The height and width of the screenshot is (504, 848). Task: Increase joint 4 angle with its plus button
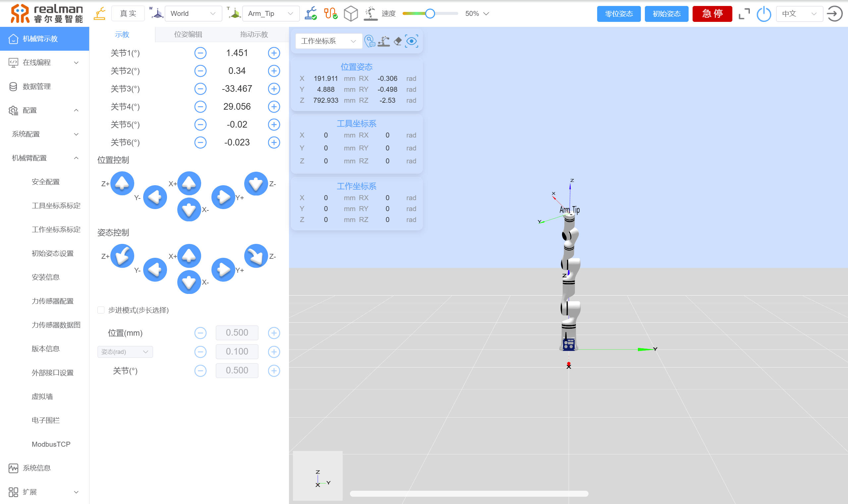click(274, 107)
